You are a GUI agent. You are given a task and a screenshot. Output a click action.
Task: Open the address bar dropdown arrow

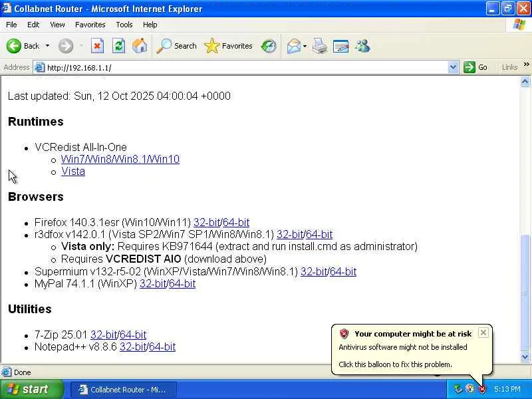coord(453,67)
